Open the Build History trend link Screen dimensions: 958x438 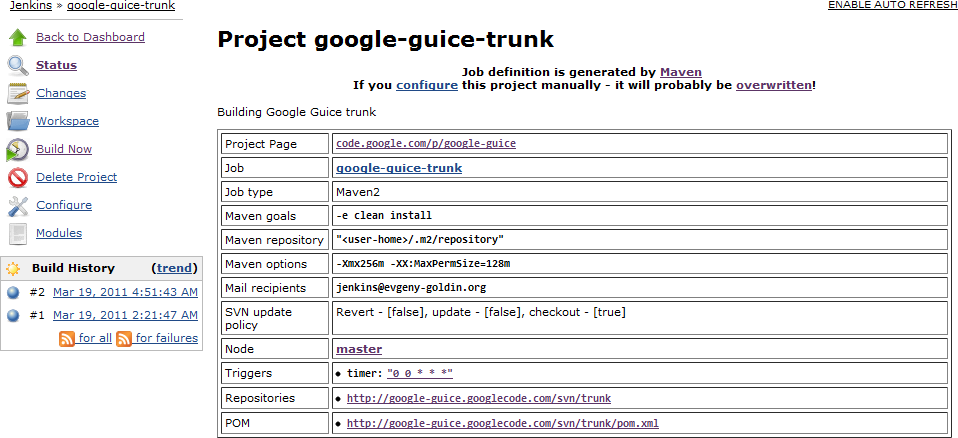174,268
